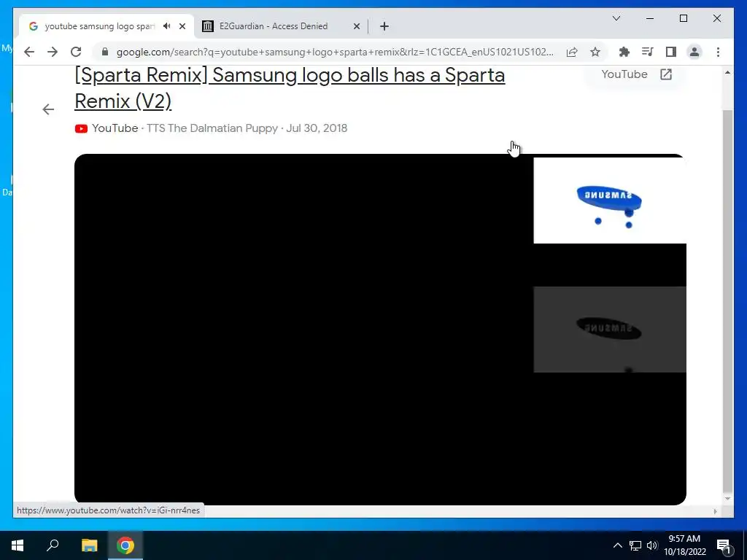
Task: Go back with the arrow beside the video
Action: click(x=48, y=109)
